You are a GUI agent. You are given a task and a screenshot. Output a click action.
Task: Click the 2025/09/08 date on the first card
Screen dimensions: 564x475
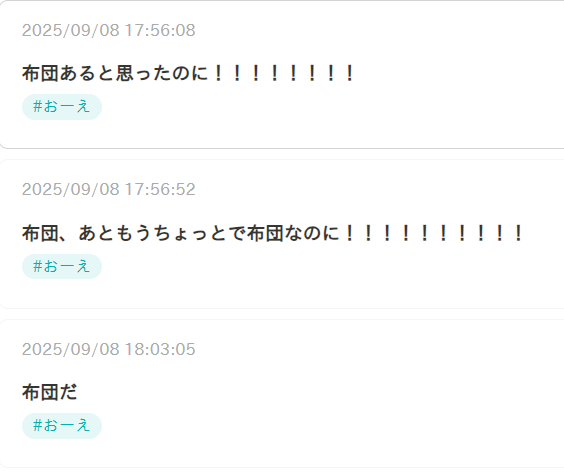pyautogui.click(x=70, y=30)
